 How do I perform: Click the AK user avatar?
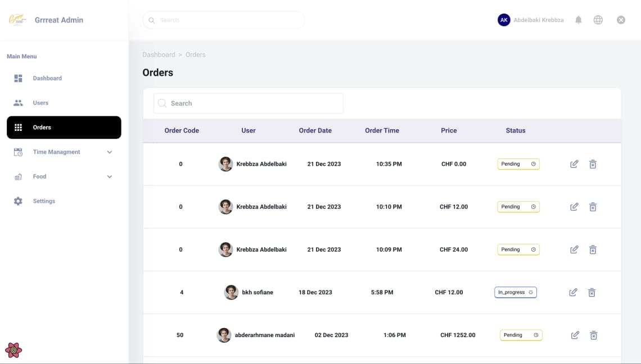[x=504, y=20]
